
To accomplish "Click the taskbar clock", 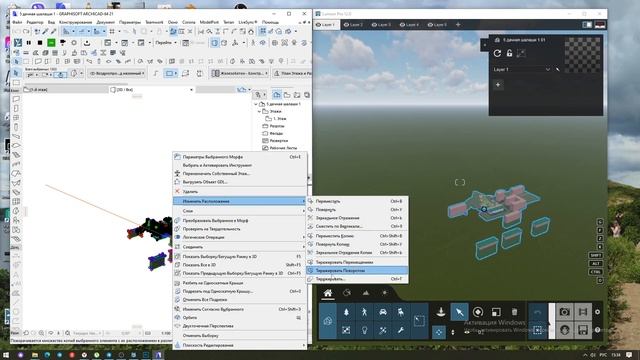I will click(x=616, y=355).
